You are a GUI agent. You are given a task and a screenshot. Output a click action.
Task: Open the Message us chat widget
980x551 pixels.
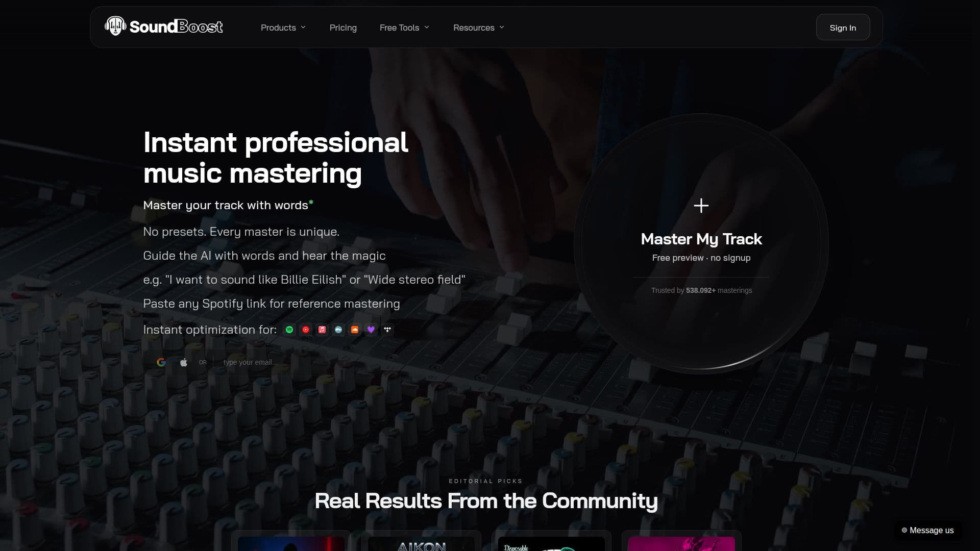(927, 530)
